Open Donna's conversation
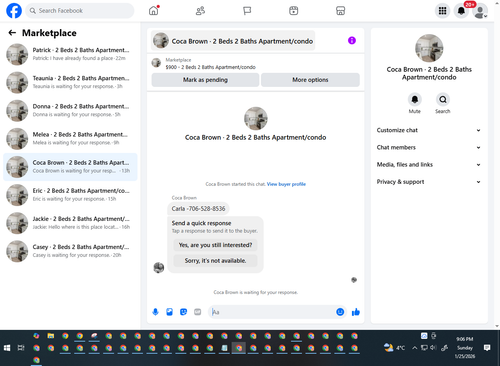This screenshot has width=500, height=366. point(70,110)
